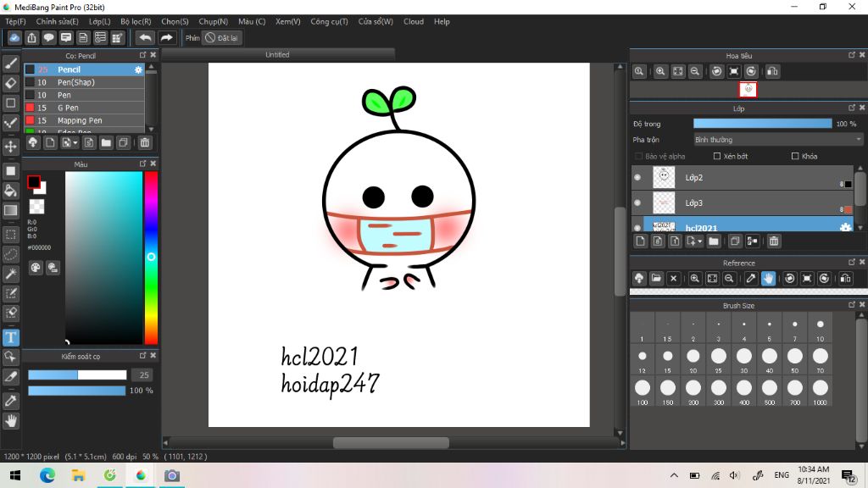Click the rainbow hue bar in Màu panel

coord(151,258)
